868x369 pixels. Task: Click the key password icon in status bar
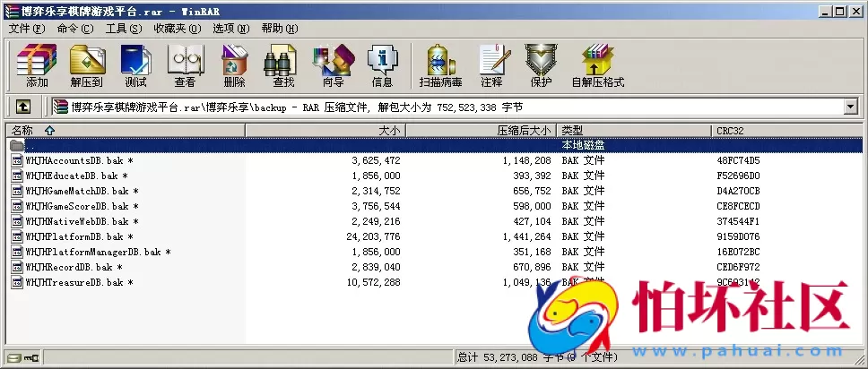tap(31, 357)
